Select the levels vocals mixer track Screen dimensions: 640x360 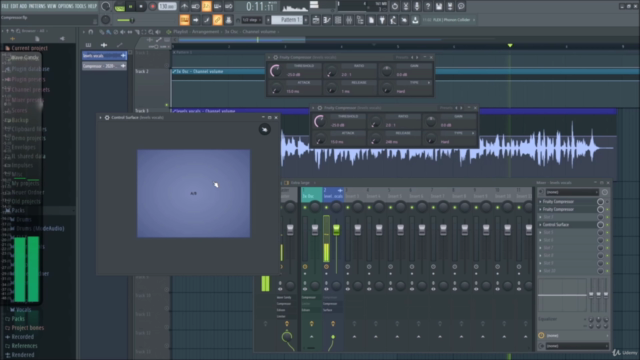[333, 194]
